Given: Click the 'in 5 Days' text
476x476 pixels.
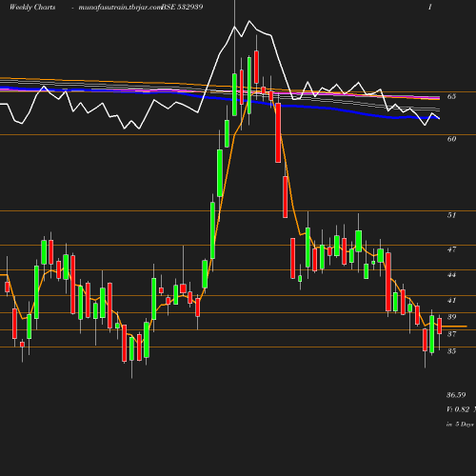Looking at the screenshot, I should 460,425.
